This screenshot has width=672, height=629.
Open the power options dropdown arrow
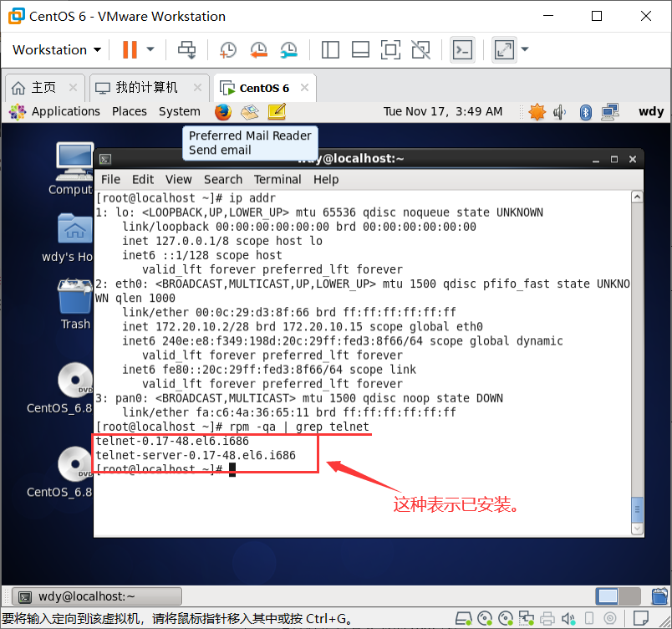pos(150,49)
